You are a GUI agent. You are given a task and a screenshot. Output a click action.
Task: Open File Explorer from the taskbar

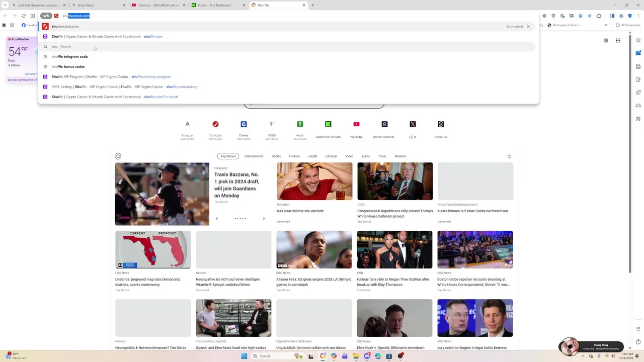(x=356, y=356)
